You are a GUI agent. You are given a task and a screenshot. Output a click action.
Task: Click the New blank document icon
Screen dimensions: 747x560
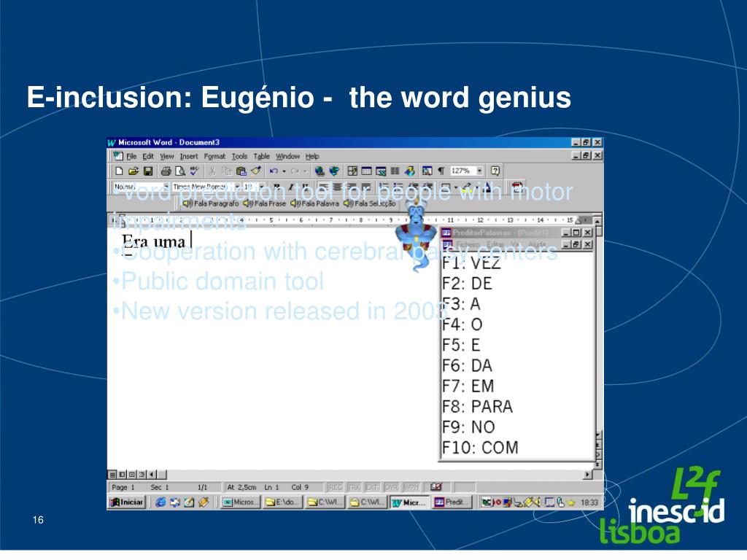119,171
